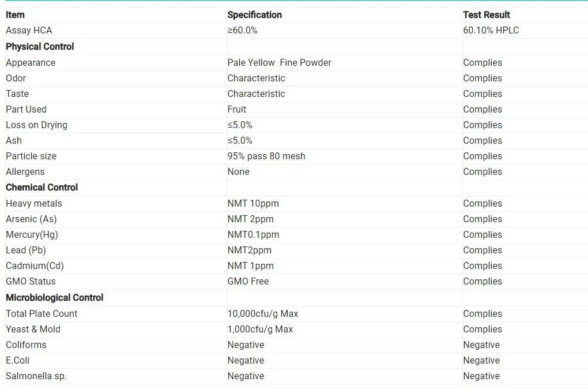Select the Loss on Drying cell
This screenshot has width=588, height=389.
(36, 125)
